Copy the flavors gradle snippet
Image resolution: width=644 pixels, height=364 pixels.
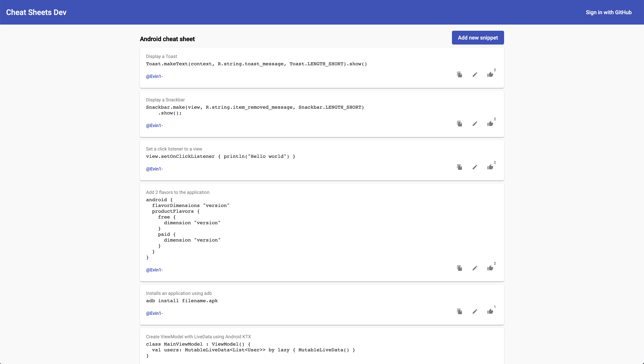tap(459, 268)
